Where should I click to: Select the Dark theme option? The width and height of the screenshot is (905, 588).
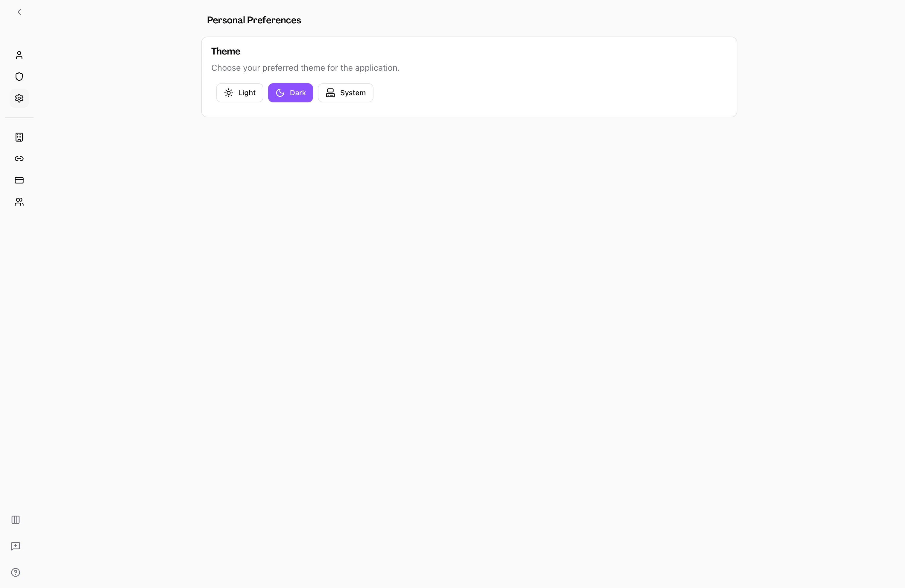[291, 93]
